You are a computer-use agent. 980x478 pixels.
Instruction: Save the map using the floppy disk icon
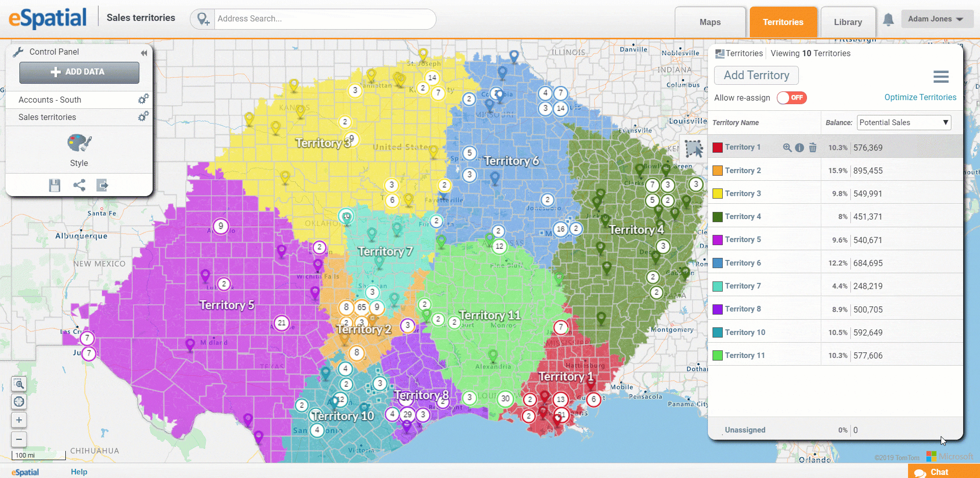pos(54,185)
